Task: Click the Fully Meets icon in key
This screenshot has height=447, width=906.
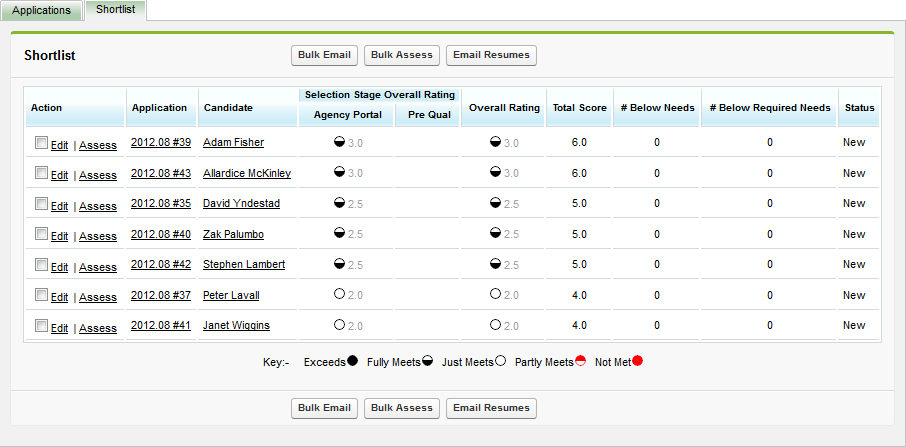Action: click(426, 361)
